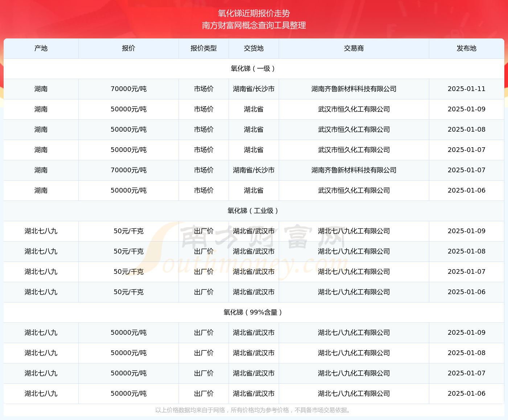Click 出厂价 in the 工业级 2025-01-08 row
The width and height of the screenshot is (508, 420).
click(x=204, y=251)
